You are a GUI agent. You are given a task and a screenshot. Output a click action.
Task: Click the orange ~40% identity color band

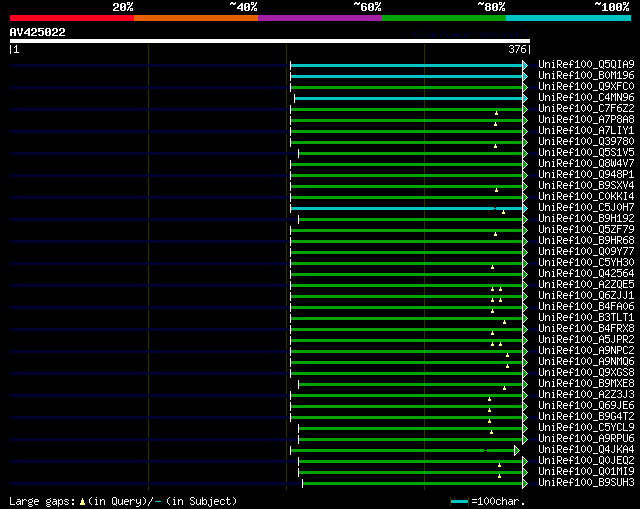pos(196,18)
